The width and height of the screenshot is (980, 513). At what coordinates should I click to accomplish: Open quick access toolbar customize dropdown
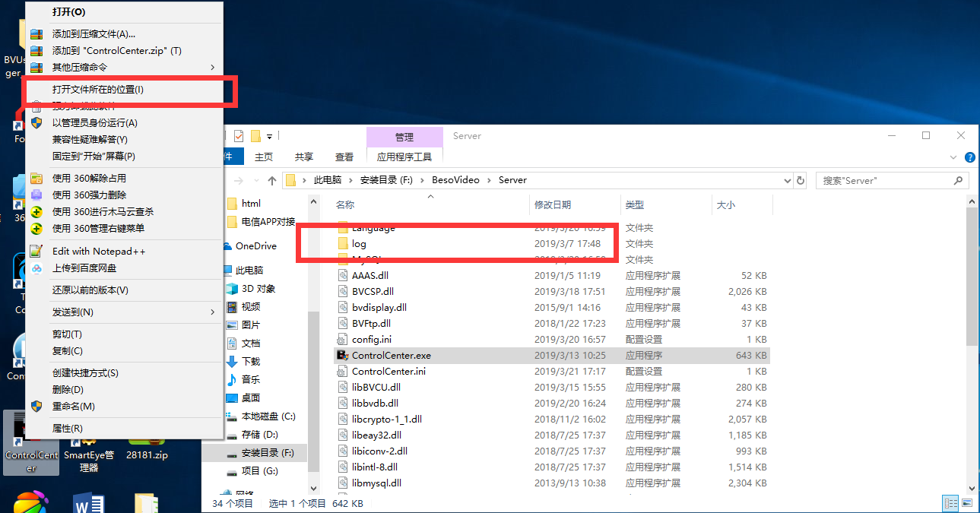[270, 137]
